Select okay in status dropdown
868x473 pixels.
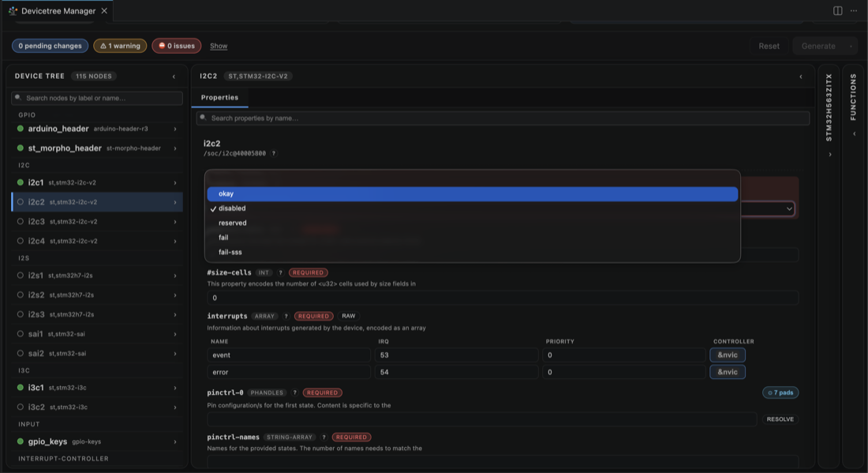point(472,193)
